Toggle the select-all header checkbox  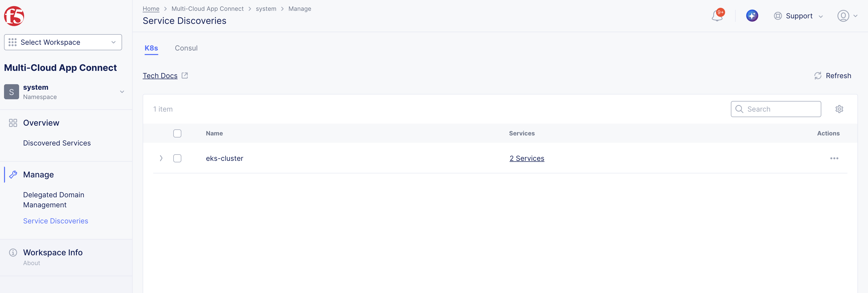point(177,133)
